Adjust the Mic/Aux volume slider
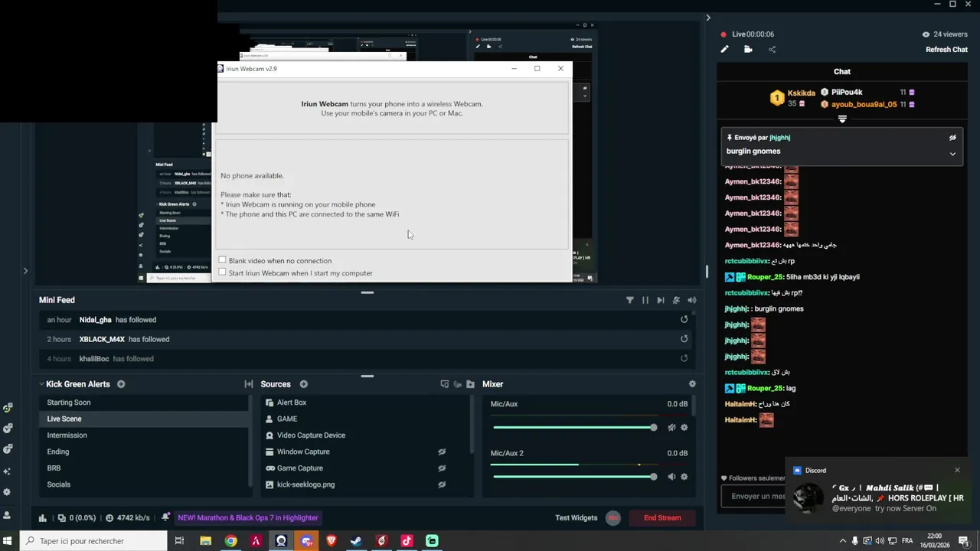 574,427
